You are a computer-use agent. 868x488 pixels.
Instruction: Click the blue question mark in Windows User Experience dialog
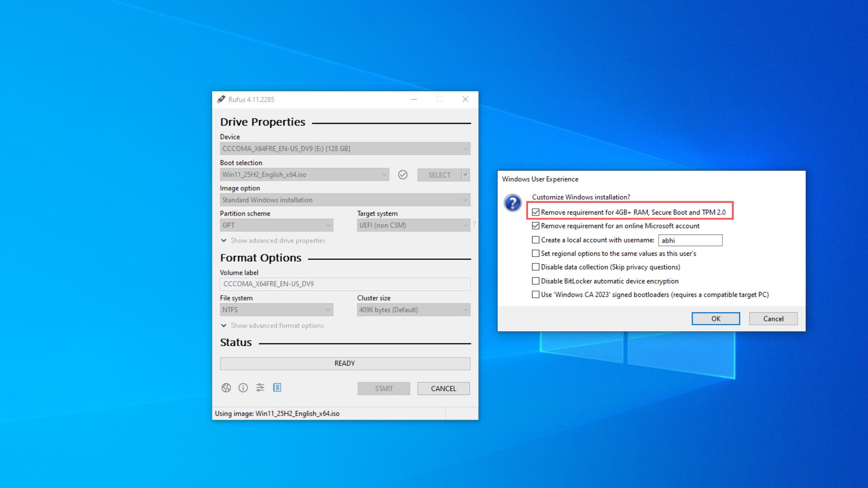pyautogui.click(x=512, y=203)
